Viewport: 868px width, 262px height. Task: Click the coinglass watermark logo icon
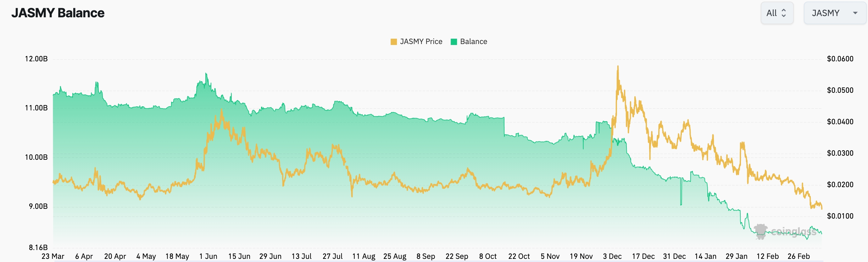pos(760,232)
